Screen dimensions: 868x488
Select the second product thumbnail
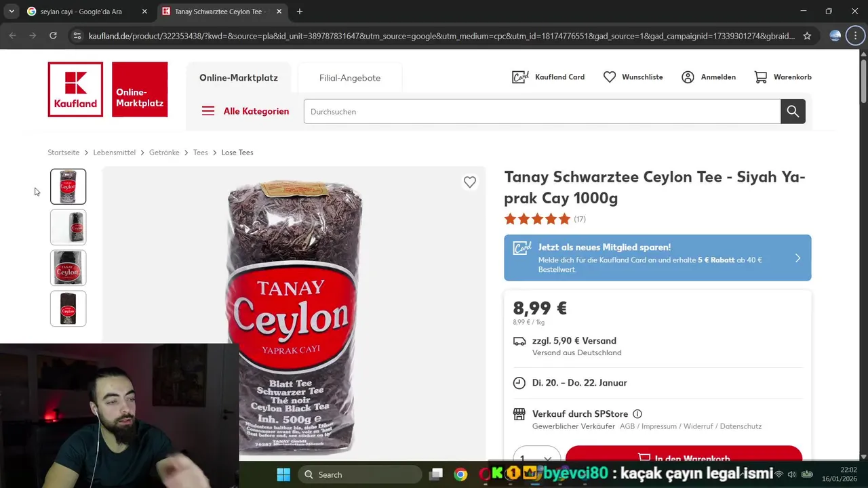tap(68, 227)
